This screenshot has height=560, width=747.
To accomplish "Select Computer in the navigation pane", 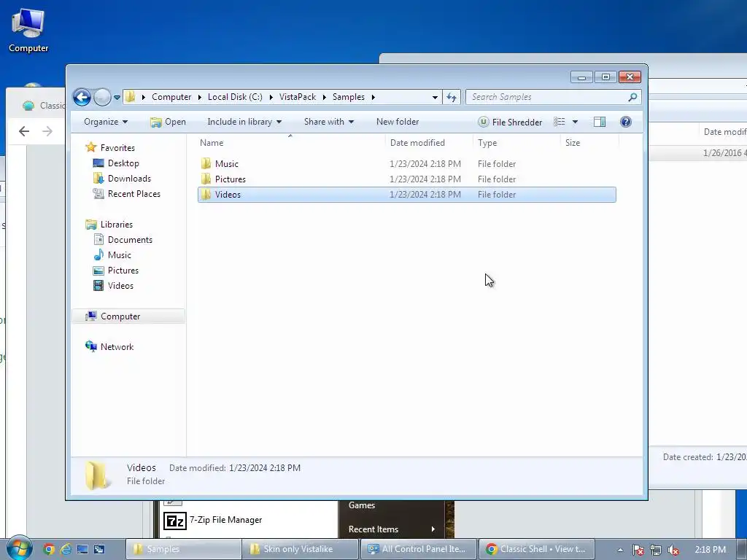I will [128, 316].
